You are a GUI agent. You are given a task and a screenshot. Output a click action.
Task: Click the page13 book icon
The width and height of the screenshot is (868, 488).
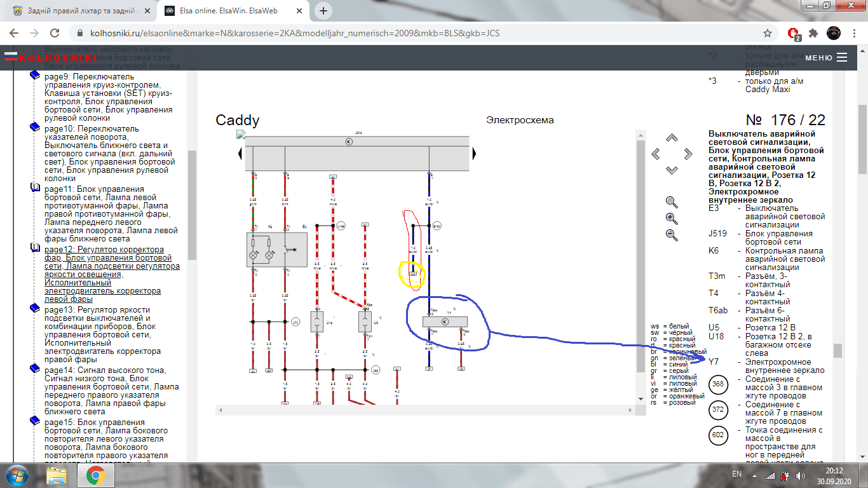[x=36, y=308]
